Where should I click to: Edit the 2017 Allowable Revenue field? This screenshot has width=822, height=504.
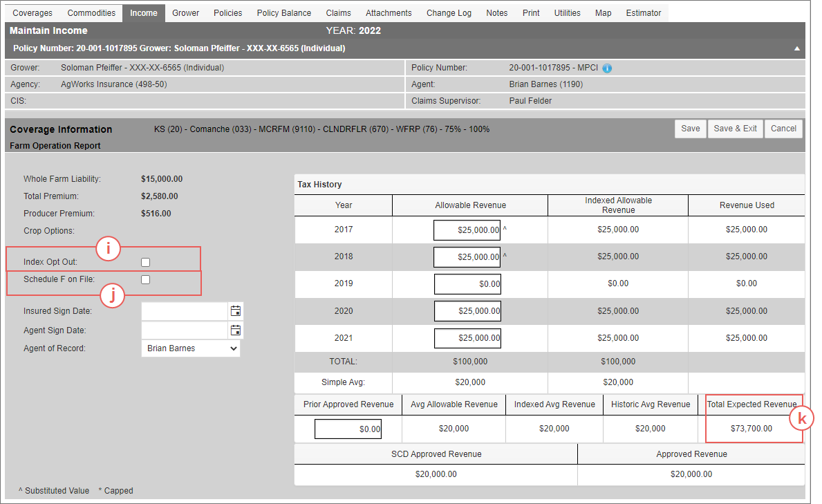pyautogui.click(x=467, y=230)
